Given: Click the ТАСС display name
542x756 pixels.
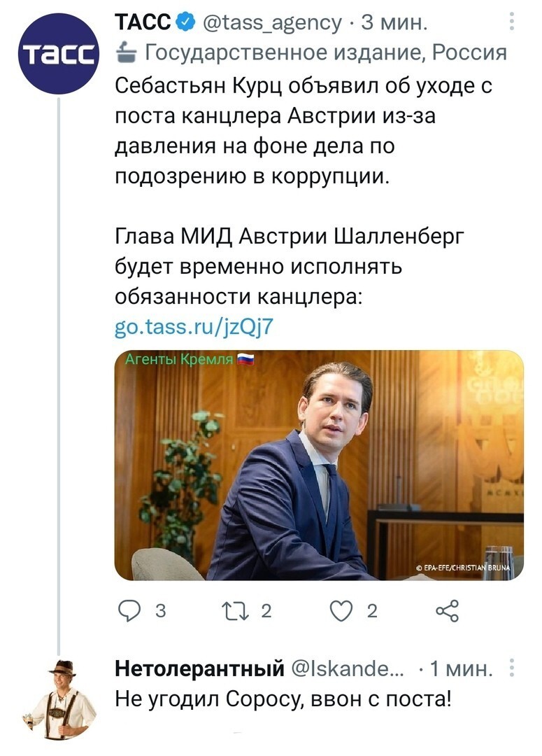Looking at the screenshot, I should [143, 22].
